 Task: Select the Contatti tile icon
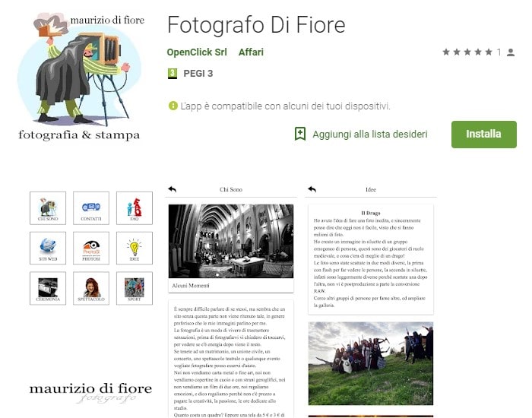(91, 208)
